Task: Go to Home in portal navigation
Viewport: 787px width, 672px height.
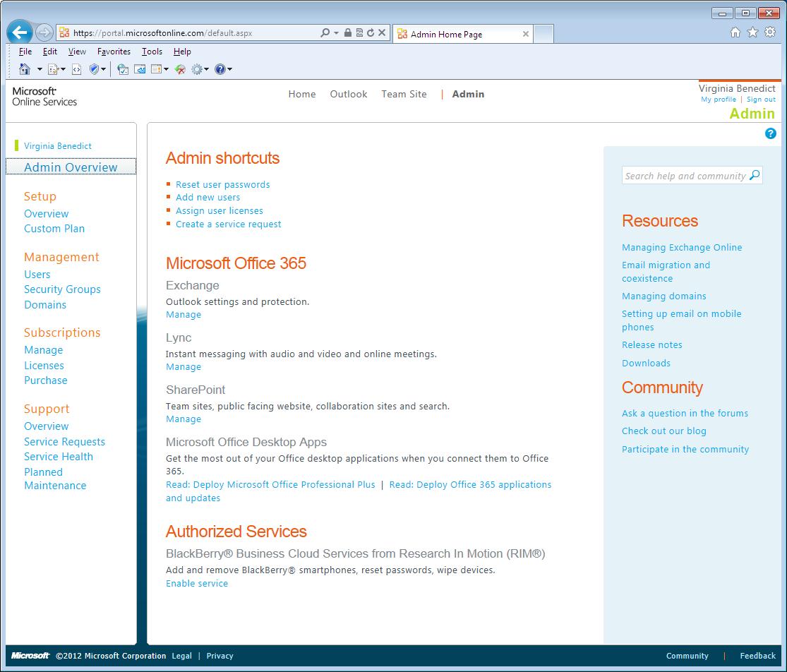Action: pyautogui.click(x=302, y=94)
